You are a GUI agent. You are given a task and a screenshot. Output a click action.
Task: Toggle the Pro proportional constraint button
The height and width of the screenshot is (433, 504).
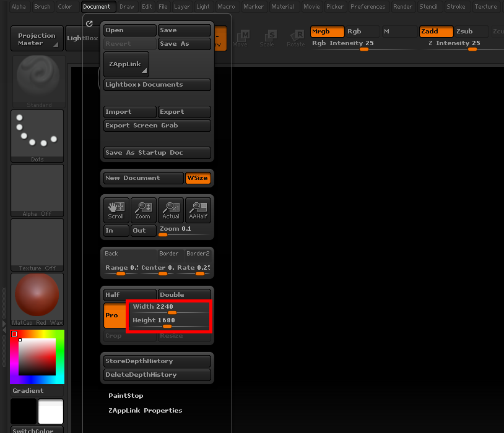115,315
